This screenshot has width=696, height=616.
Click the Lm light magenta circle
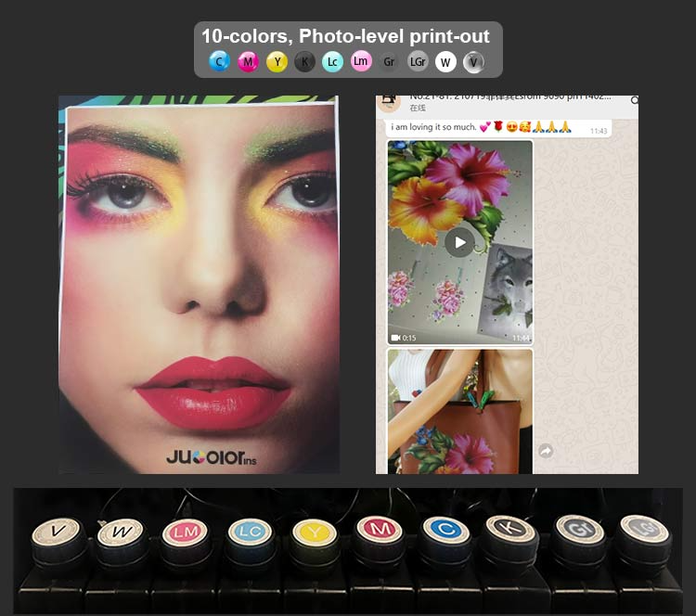(x=361, y=61)
